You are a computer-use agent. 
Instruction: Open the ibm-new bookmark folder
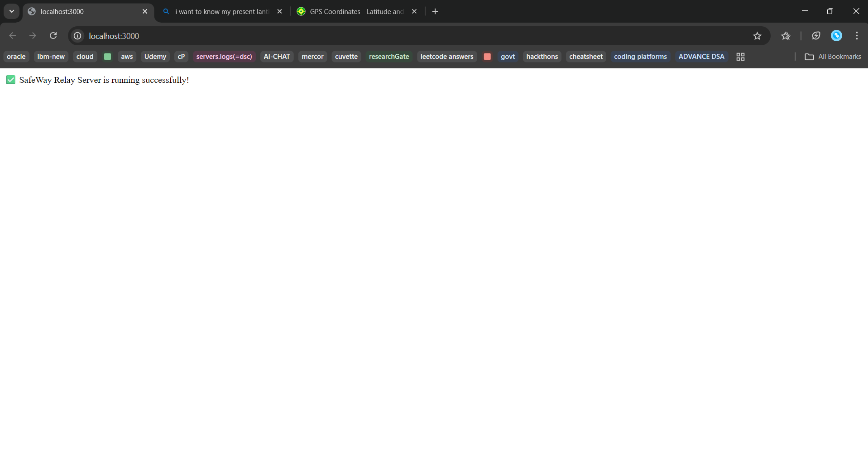51,57
